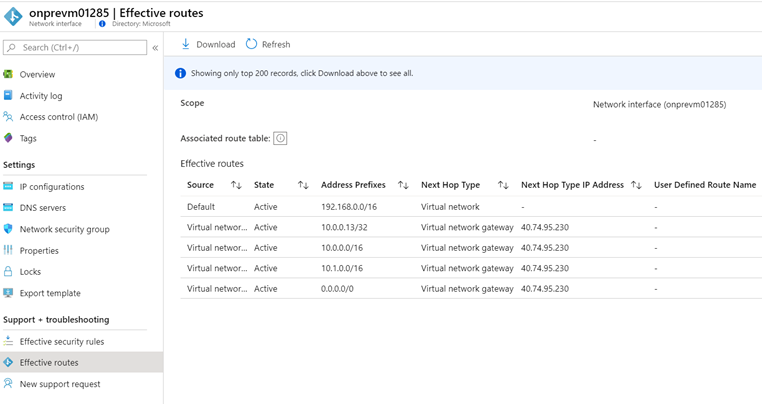Click the Activity log icon
The height and width of the screenshot is (404, 762).
[8, 95]
